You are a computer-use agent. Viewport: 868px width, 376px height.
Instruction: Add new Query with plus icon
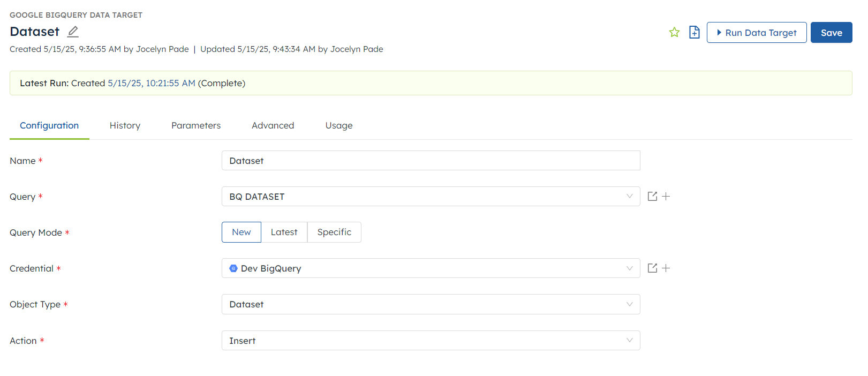point(666,197)
